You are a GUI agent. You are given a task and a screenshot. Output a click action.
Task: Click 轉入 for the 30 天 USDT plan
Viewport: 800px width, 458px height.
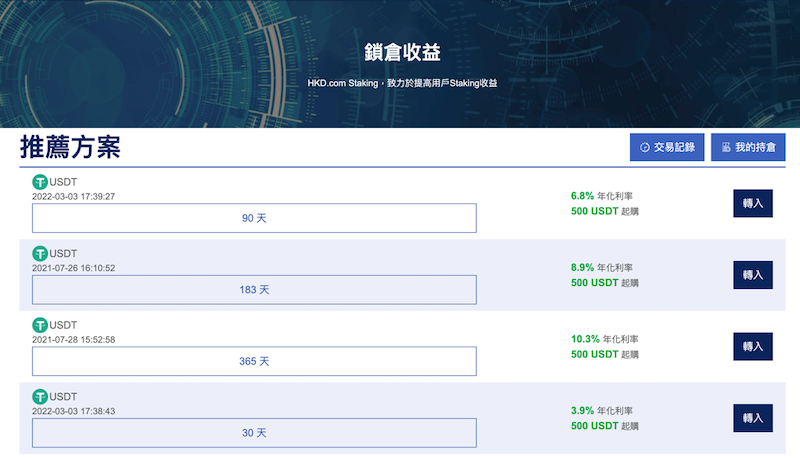(x=753, y=418)
